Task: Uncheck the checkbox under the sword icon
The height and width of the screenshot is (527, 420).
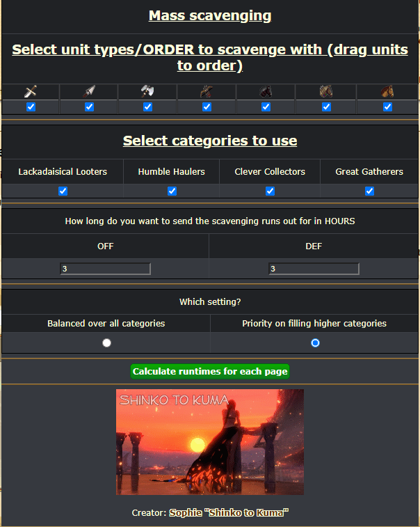Action: (x=31, y=107)
